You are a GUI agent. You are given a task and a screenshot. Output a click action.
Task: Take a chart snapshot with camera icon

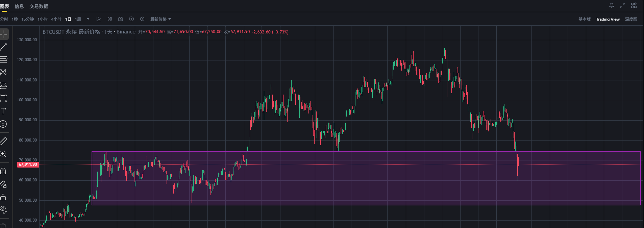121,19
